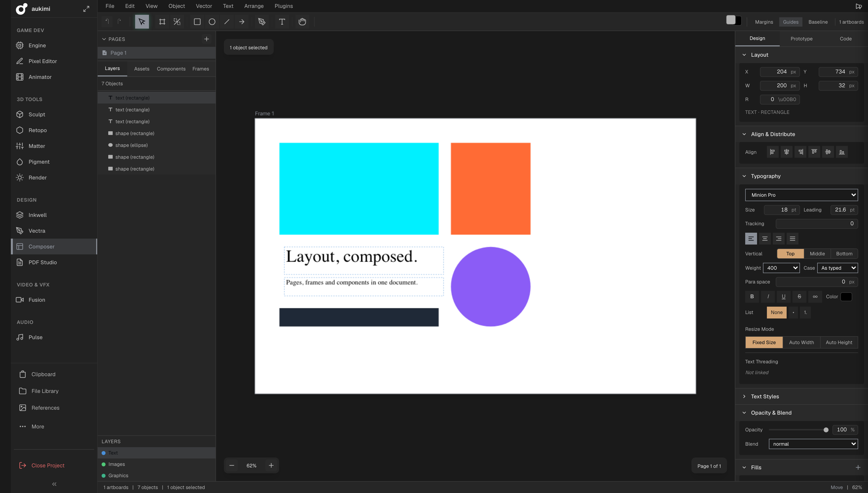Select the Pen tool

[x=262, y=22]
